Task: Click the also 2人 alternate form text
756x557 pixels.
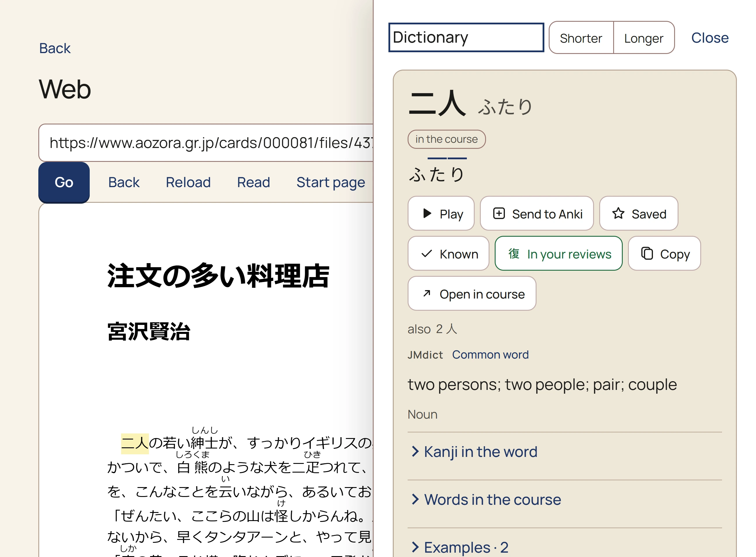Action: click(432, 329)
